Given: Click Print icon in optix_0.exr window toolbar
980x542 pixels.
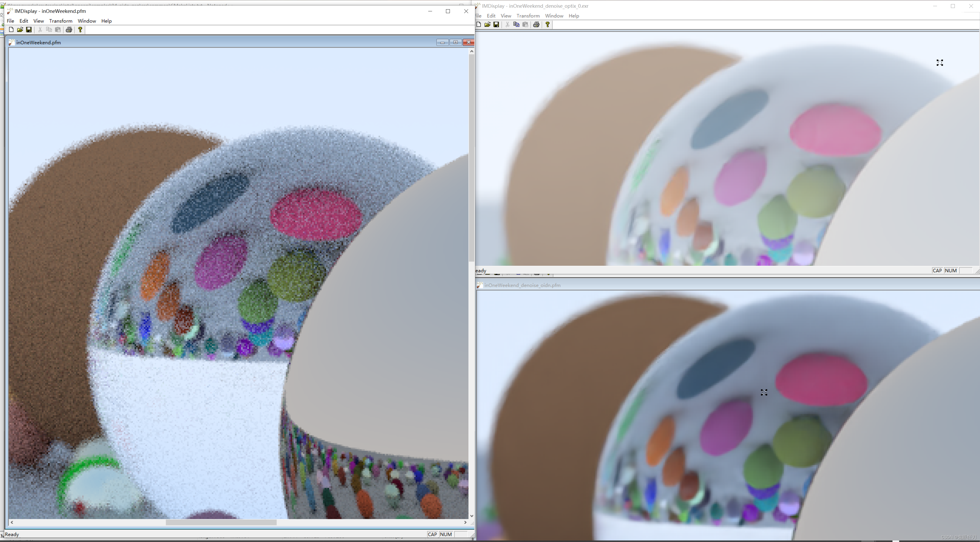Looking at the screenshot, I should coord(536,25).
